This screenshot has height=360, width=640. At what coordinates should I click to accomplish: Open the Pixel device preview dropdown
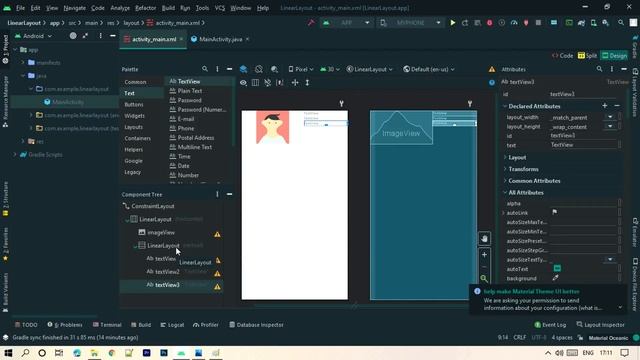[x=301, y=69]
